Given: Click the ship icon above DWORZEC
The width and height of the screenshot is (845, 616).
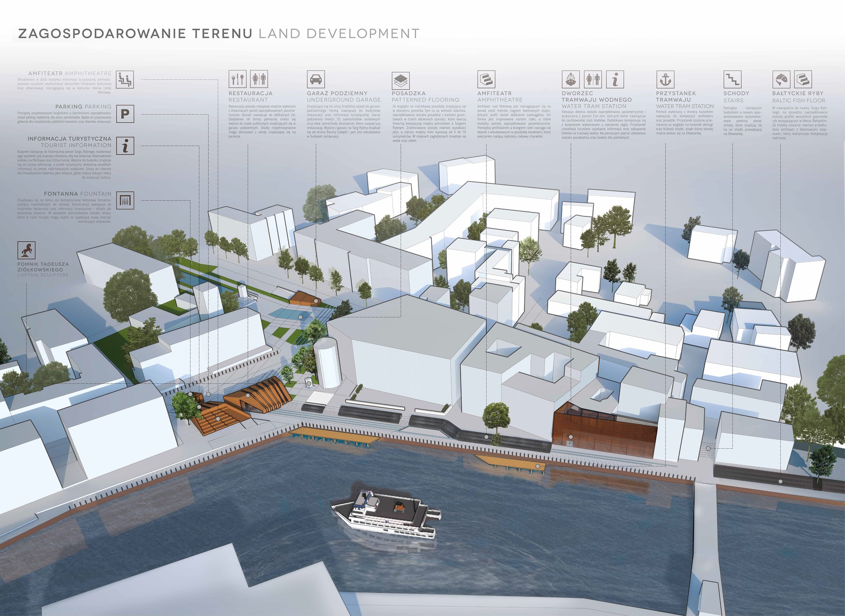Looking at the screenshot, I should point(571,80).
